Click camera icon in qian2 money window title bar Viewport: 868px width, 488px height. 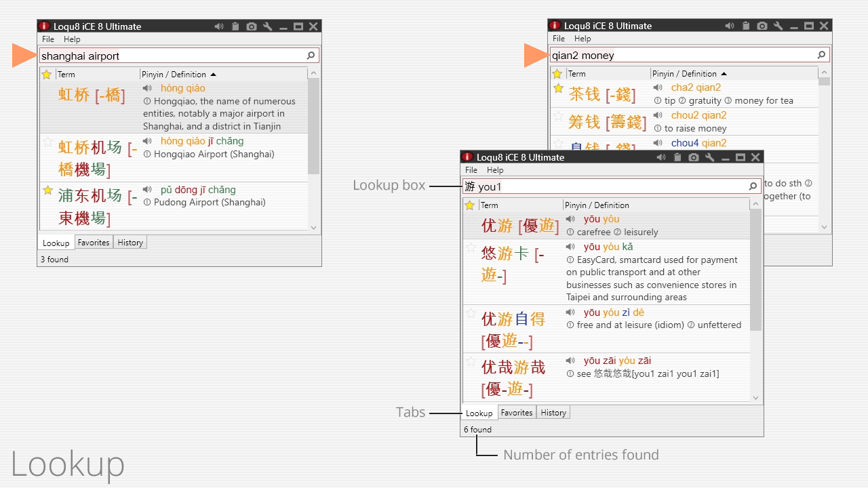[762, 26]
